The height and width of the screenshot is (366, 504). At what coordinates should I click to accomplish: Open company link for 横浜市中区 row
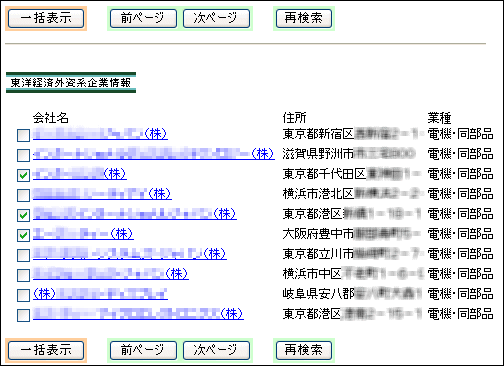click(111, 274)
